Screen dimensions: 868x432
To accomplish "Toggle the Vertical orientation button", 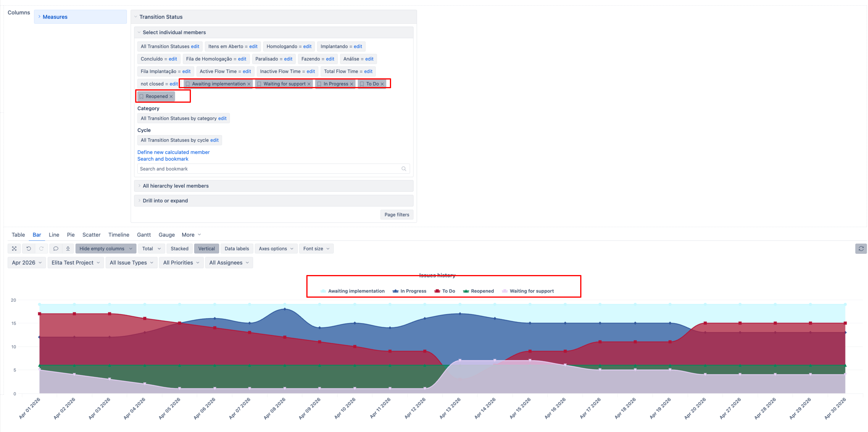I will tap(206, 249).
